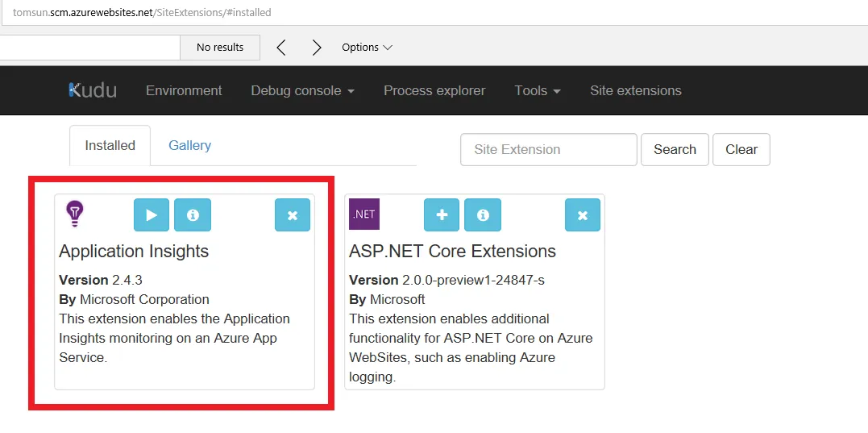
Task: Switch to the Gallery tab
Action: point(190,146)
